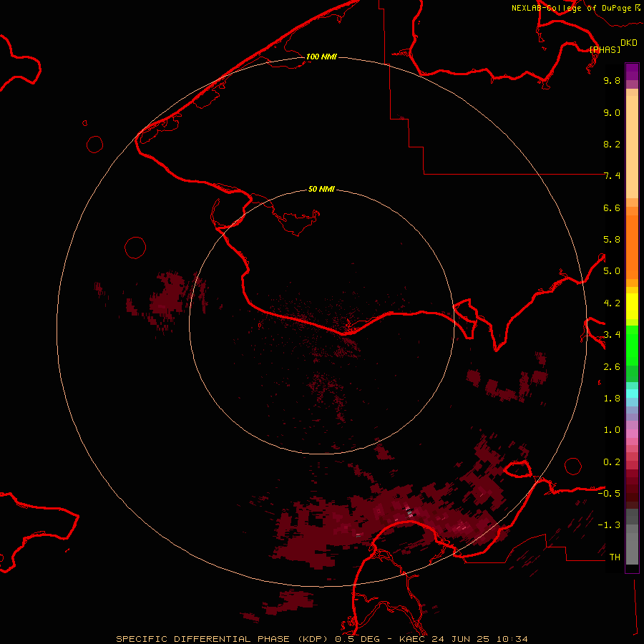Click the 24 JUN 25 date text
The width and height of the screenshot is (644, 644).
click(x=462, y=639)
